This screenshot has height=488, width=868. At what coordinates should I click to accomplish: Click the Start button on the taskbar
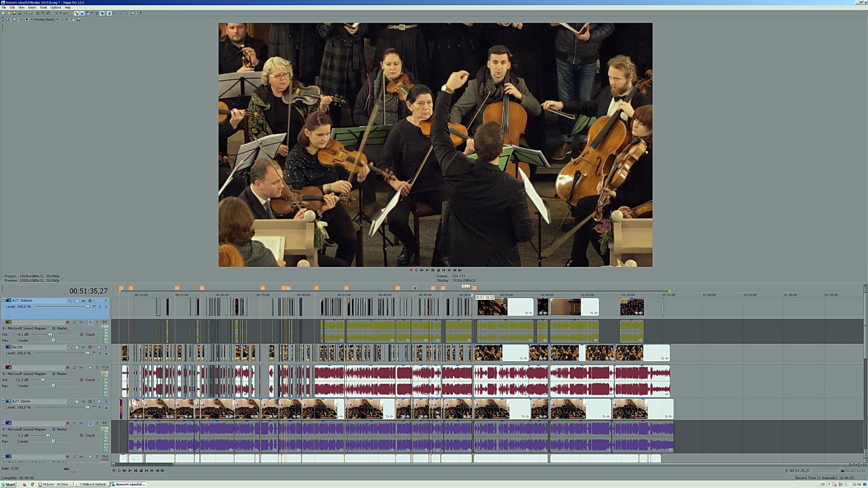click(x=9, y=485)
